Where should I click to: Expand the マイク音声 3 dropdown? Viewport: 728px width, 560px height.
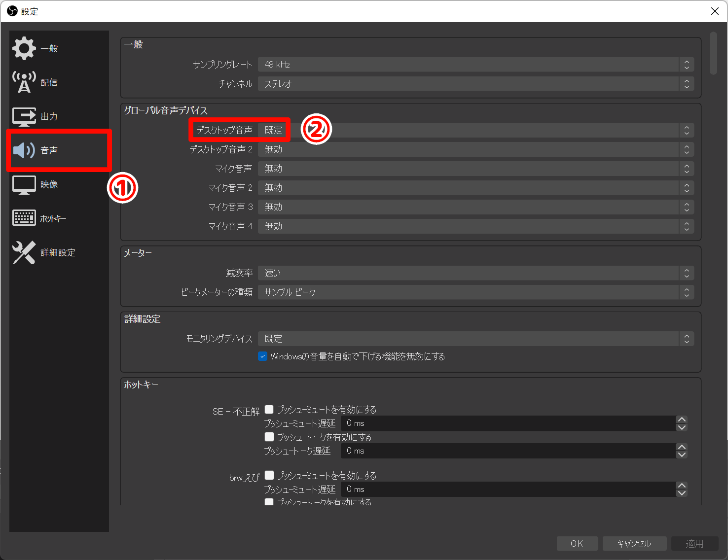476,207
